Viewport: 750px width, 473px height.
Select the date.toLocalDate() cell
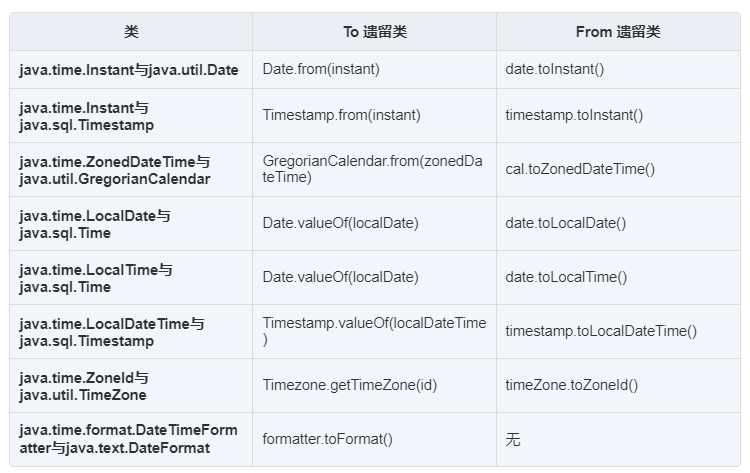click(618, 223)
